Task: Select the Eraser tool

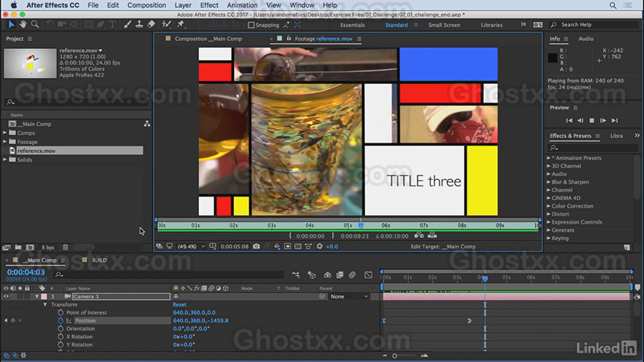Action: [x=151, y=25]
